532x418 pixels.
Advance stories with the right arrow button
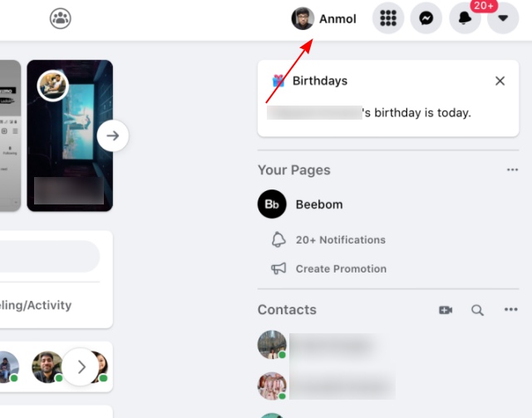pos(113,135)
